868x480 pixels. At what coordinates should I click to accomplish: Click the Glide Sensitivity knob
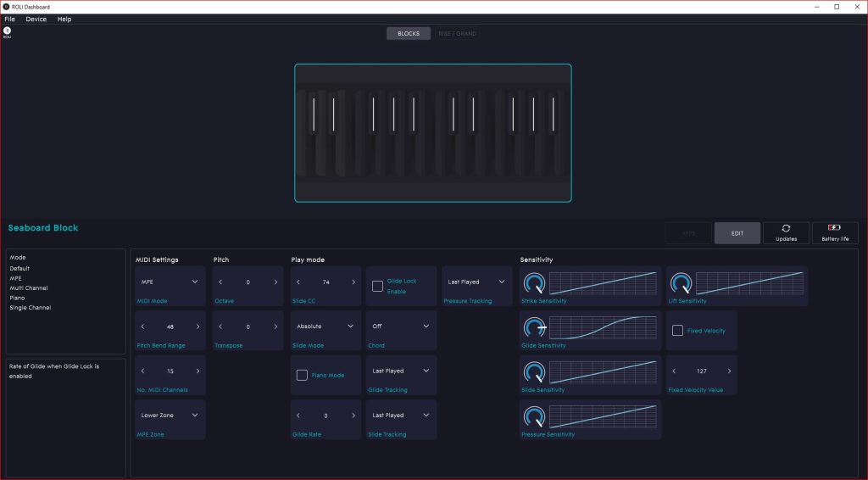click(534, 327)
